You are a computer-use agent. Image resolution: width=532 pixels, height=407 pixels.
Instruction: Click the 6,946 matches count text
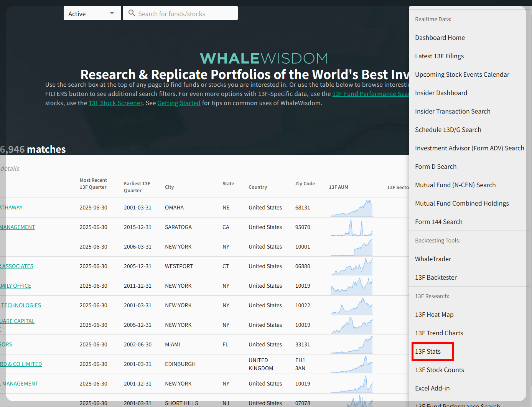[33, 149]
